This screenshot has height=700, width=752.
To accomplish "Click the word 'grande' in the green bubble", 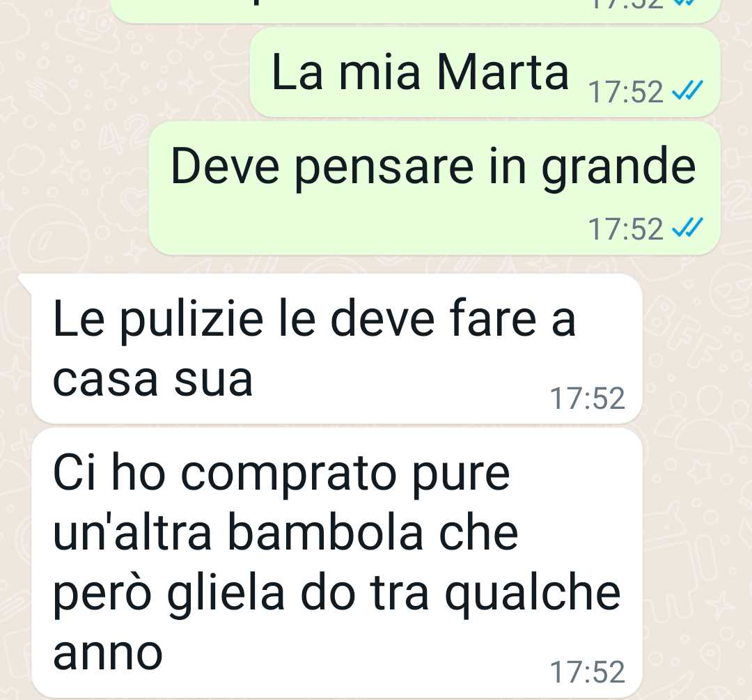I will click(619, 168).
